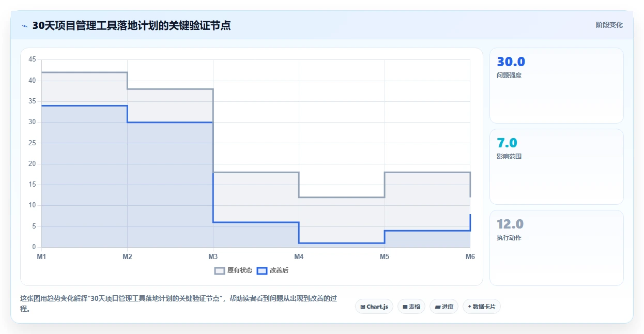
Task: Click the M5 axis label
Action: [x=385, y=256]
